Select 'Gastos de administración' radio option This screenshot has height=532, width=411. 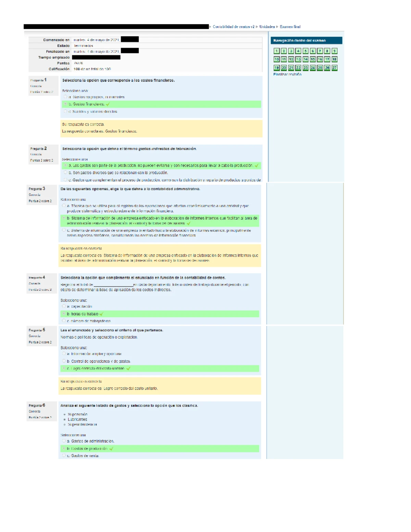coord(64,441)
